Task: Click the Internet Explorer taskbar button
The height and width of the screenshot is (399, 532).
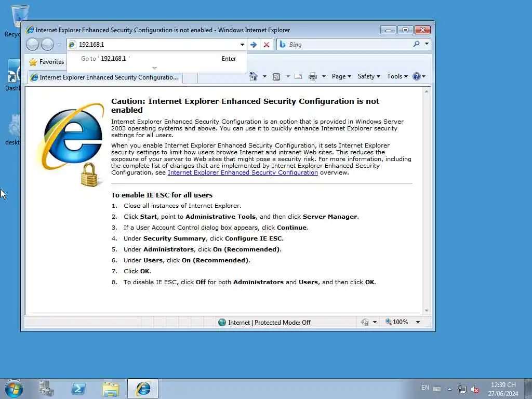Action: [x=143, y=389]
